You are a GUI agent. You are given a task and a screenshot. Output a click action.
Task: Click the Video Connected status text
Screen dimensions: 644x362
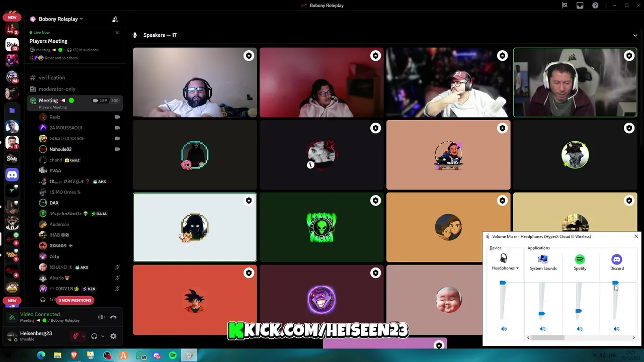coord(40,314)
